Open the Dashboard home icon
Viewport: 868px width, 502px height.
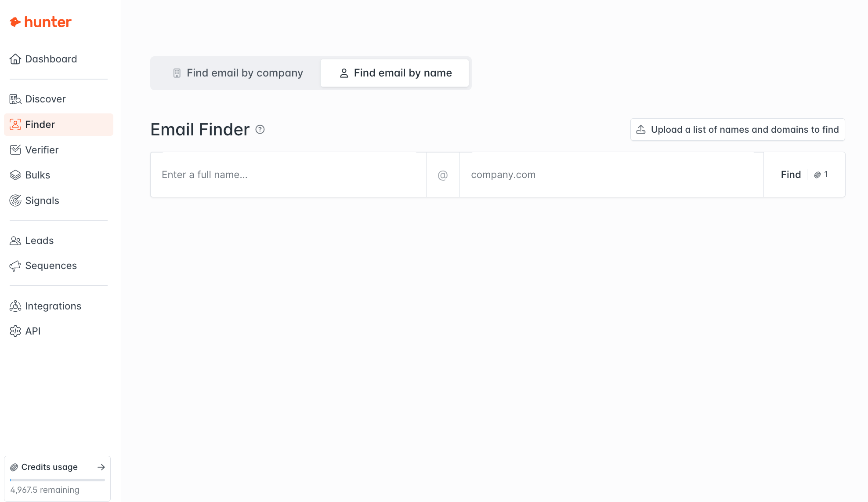pyautogui.click(x=15, y=59)
